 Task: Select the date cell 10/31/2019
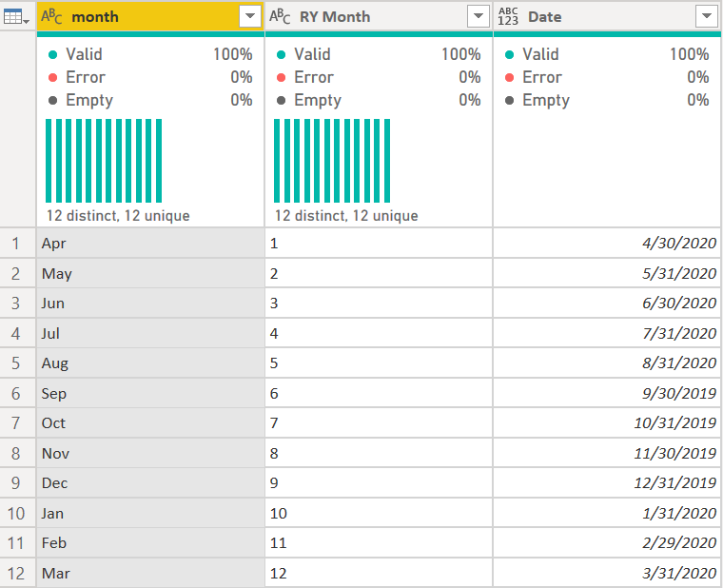tap(607, 422)
